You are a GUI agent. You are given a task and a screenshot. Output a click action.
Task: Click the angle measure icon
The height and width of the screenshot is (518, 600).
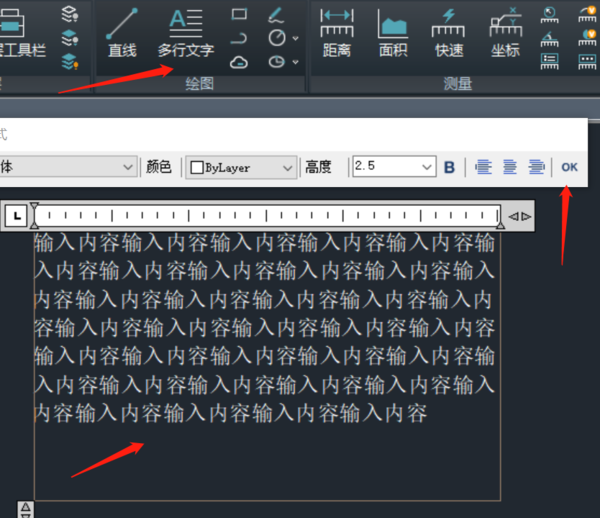tap(549, 39)
